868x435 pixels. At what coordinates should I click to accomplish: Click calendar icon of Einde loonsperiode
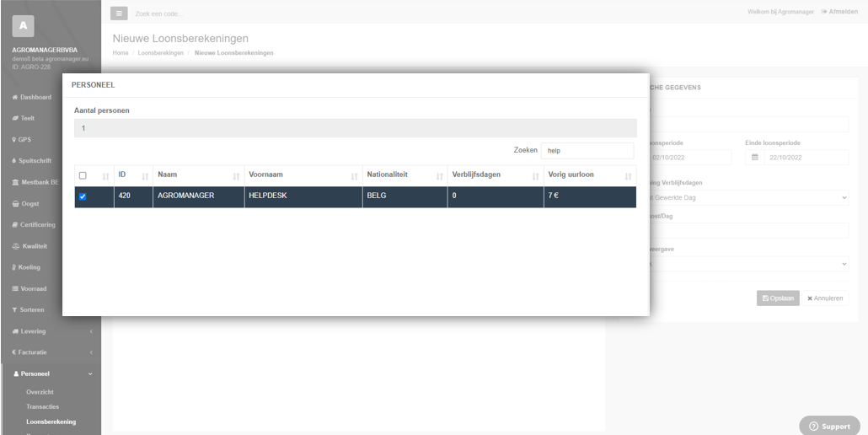(754, 157)
